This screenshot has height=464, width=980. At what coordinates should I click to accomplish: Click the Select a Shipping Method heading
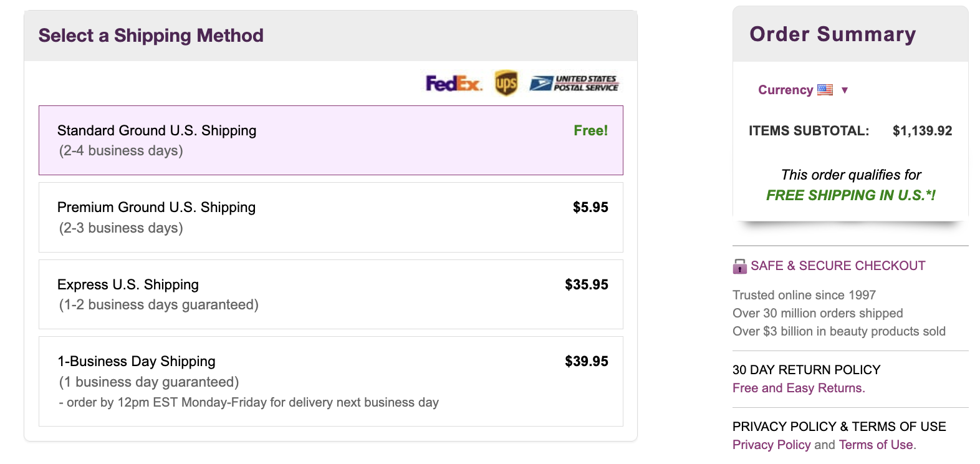point(151,36)
